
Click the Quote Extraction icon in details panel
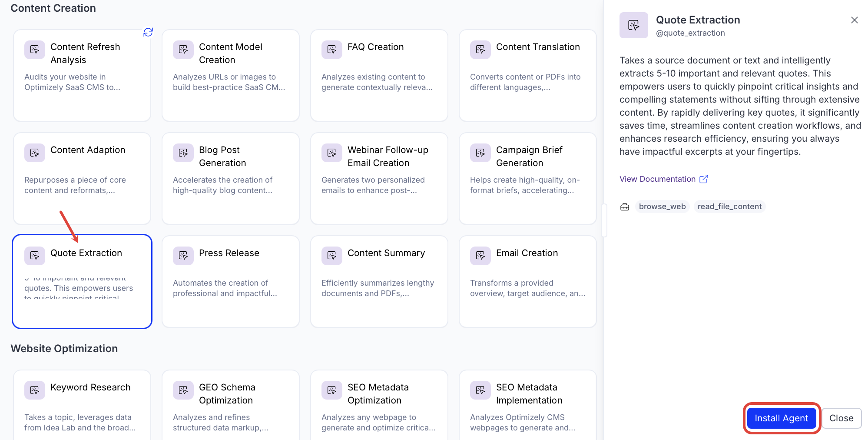pos(633,25)
